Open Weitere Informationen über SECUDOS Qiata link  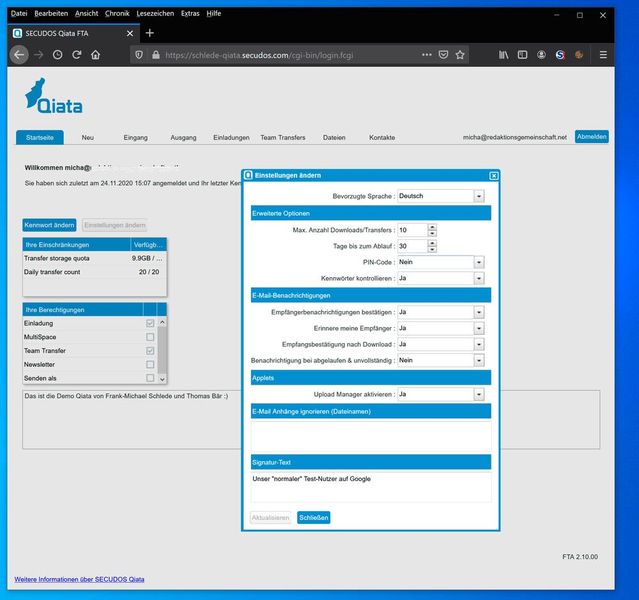(x=79, y=579)
